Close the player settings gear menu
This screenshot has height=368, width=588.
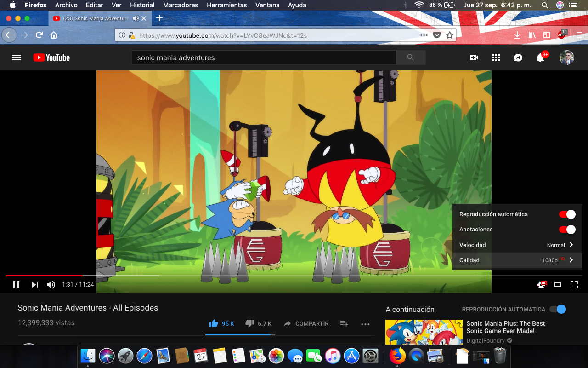click(x=542, y=285)
